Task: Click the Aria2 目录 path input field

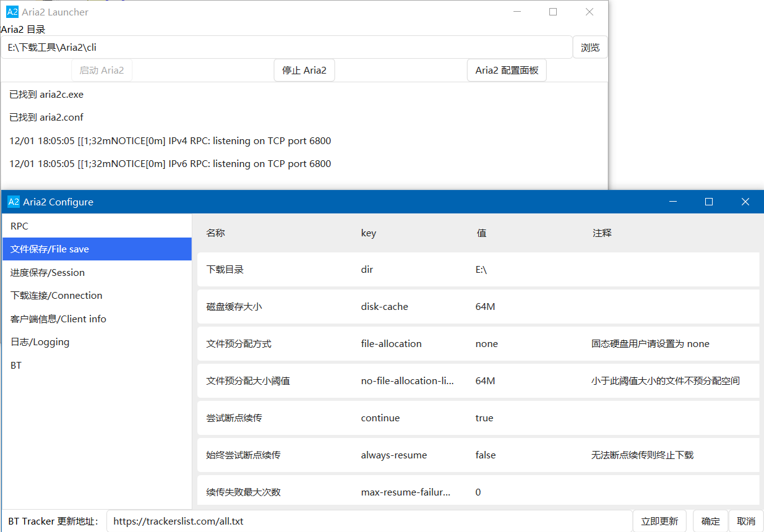Action: [x=286, y=47]
